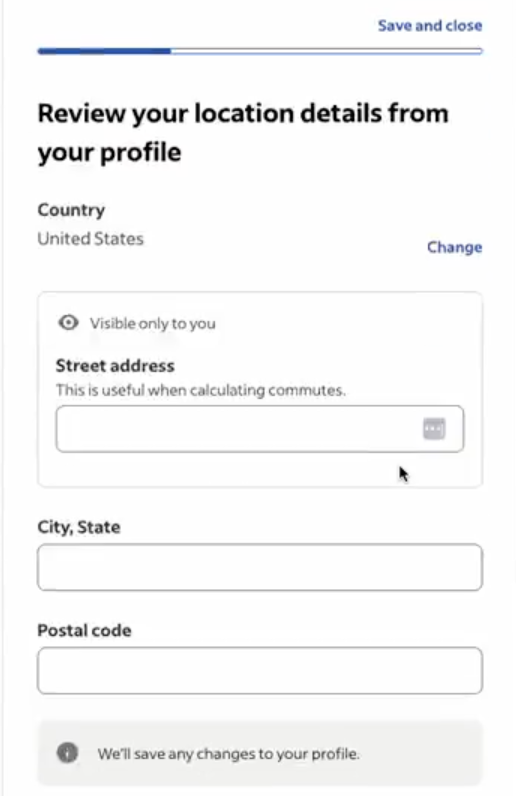Image resolution: width=516 pixels, height=796 pixels.
Task: Click the Street address label
Action: point(115,366)
